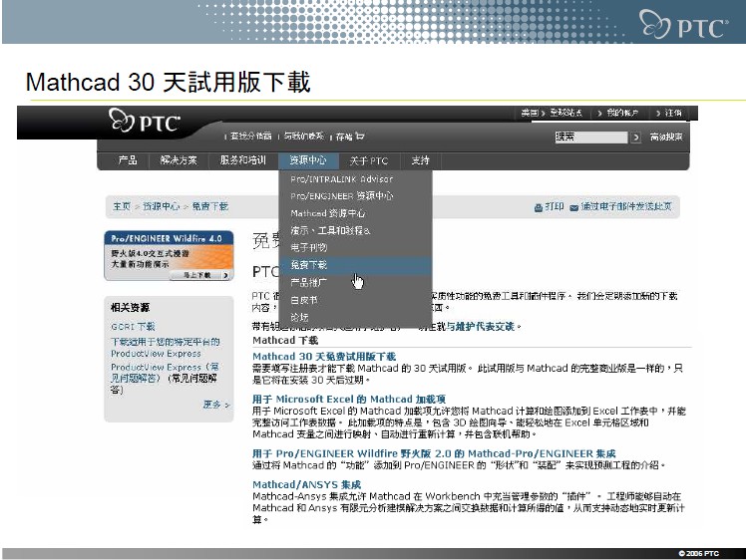Open the 全球站点 global sites link
Viewport: 746px width, 560px height.
(x=565, y=113)
